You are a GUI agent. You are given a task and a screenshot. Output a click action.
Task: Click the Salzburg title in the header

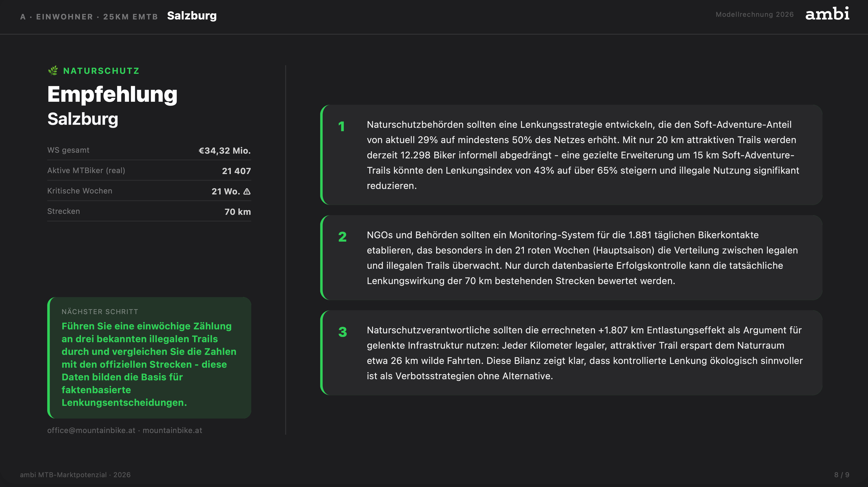(192, 15)
